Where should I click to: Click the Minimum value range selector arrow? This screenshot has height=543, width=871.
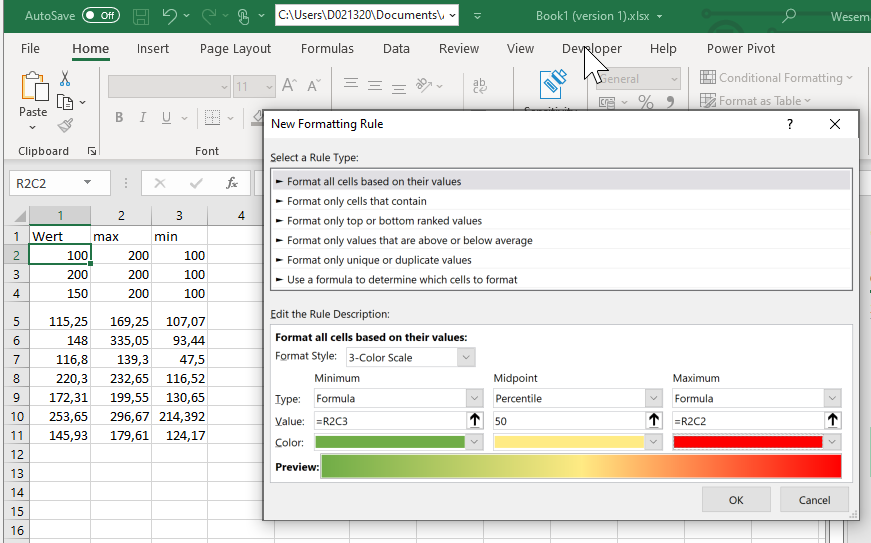tap(476, 420)
